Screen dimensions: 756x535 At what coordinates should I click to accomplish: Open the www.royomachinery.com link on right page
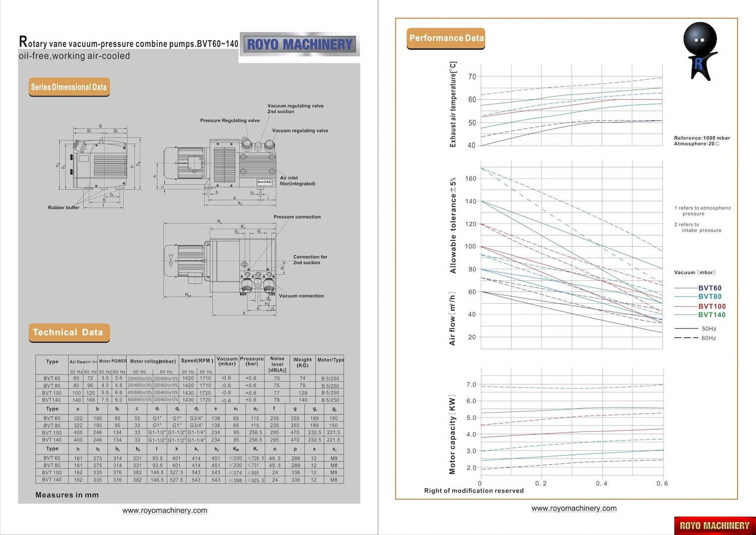[574, 508]
